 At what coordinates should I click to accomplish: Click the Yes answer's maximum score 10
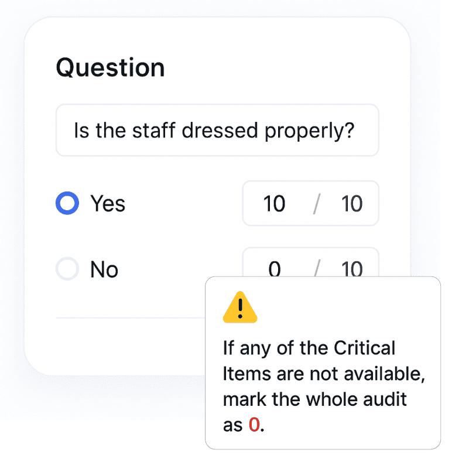pyautogui.click(x=352, y=204)
